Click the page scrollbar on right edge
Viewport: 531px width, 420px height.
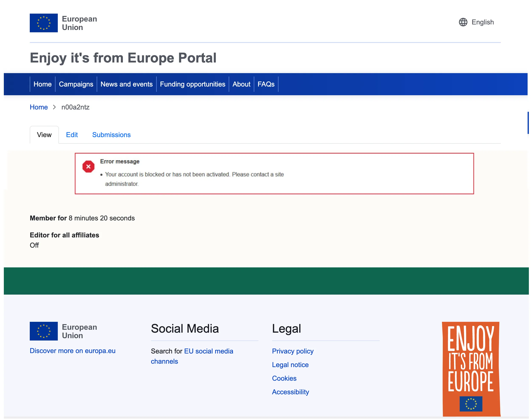pyautogui.click(x=528, y=123)
